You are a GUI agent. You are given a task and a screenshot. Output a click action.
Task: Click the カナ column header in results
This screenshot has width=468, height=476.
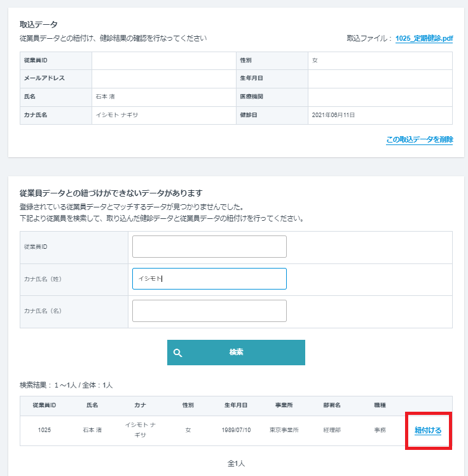(141, 405)
